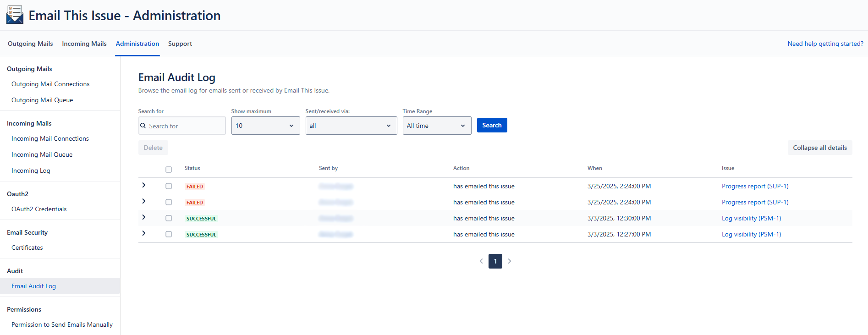Check the first FAILED entry checkbox

tap(169, 186)
